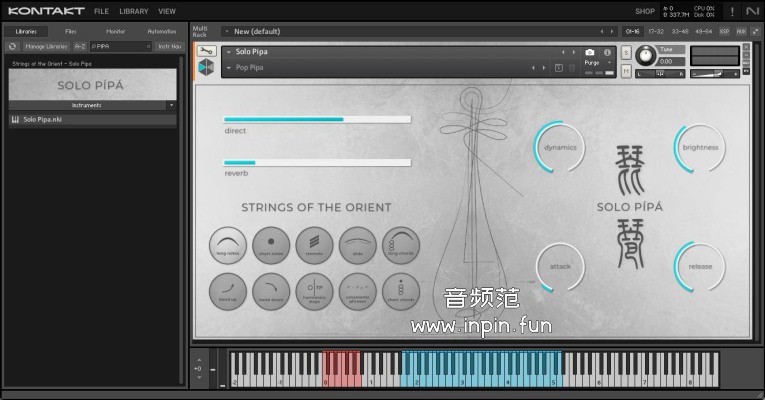Select the tremolo articulation

(314, 245)
